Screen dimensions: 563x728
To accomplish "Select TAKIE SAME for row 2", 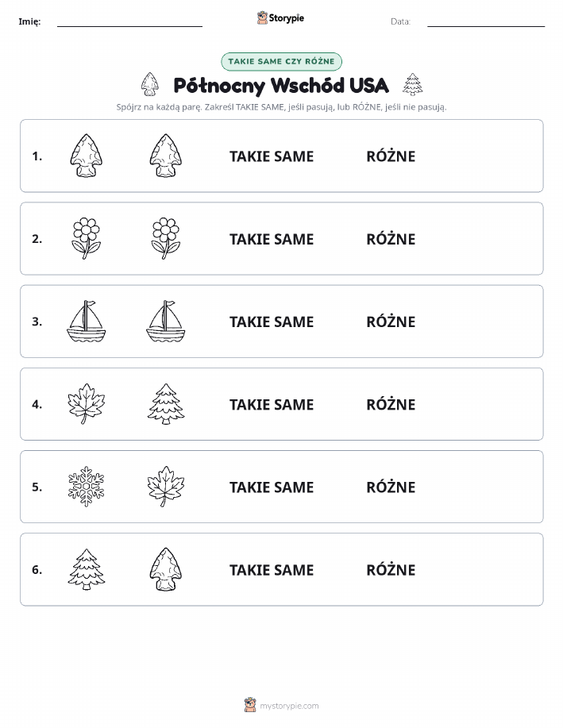I will click(x=272, y=239).
